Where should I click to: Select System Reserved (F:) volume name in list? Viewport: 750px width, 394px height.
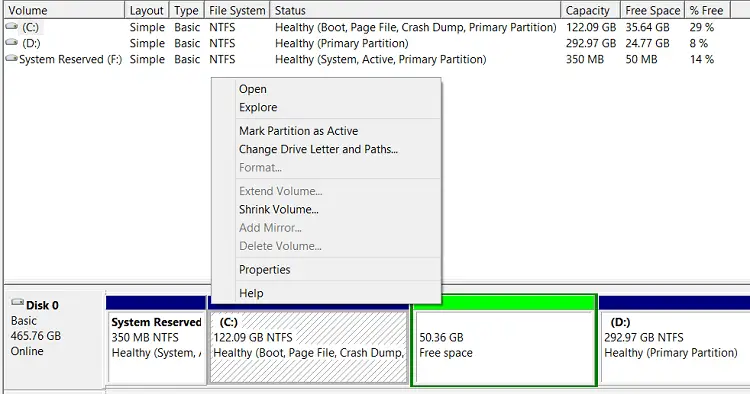[x=70, y=59]
